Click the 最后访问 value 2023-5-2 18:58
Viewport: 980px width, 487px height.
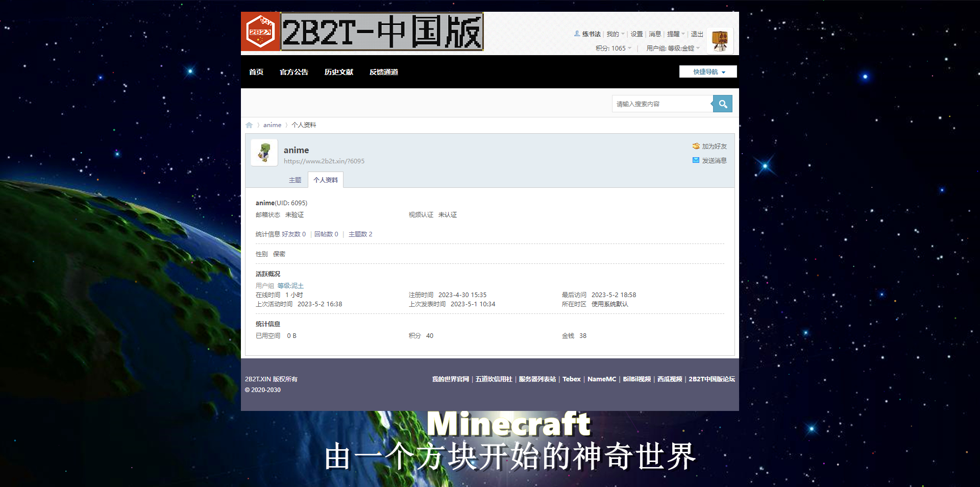point(614,295)
